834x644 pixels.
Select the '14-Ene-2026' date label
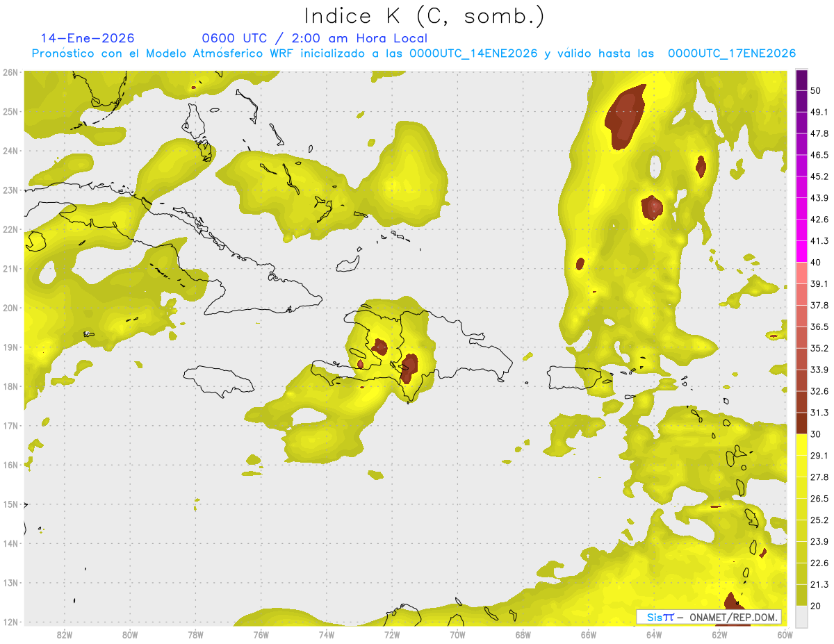pyautogui.click(x=88, y=38)
